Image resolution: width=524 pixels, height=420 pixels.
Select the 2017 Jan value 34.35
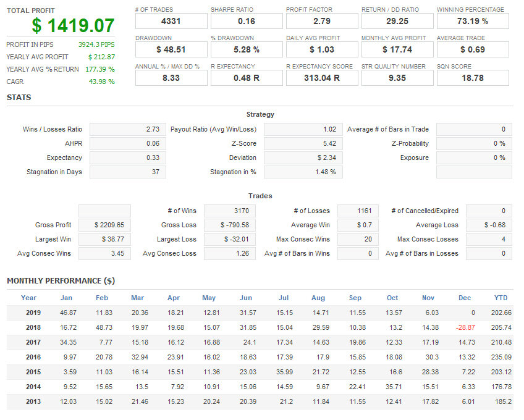[x=68, y=342]
